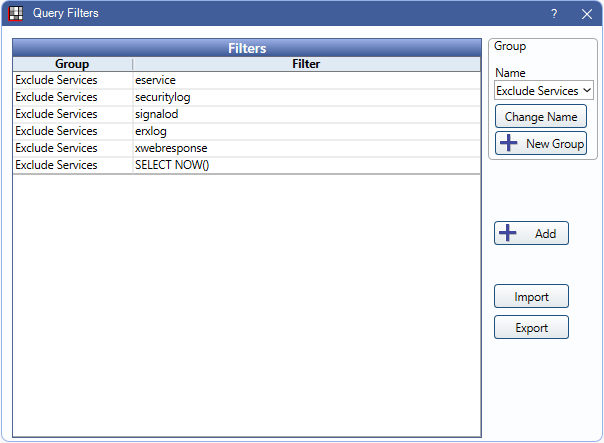Export filters using the Export button
Screen dimensions: 604x443
tap(531, 328)
